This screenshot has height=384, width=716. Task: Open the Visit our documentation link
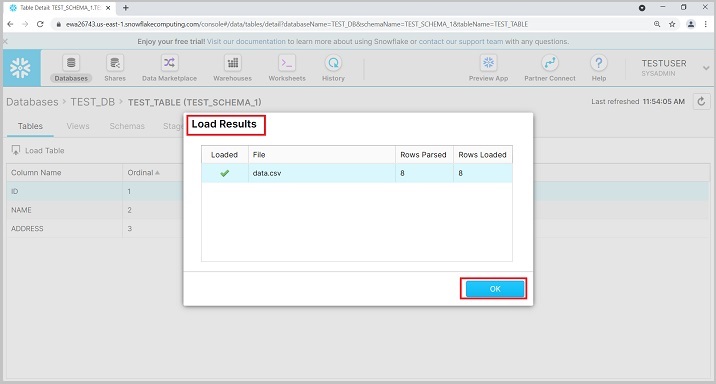coord(246,42)
